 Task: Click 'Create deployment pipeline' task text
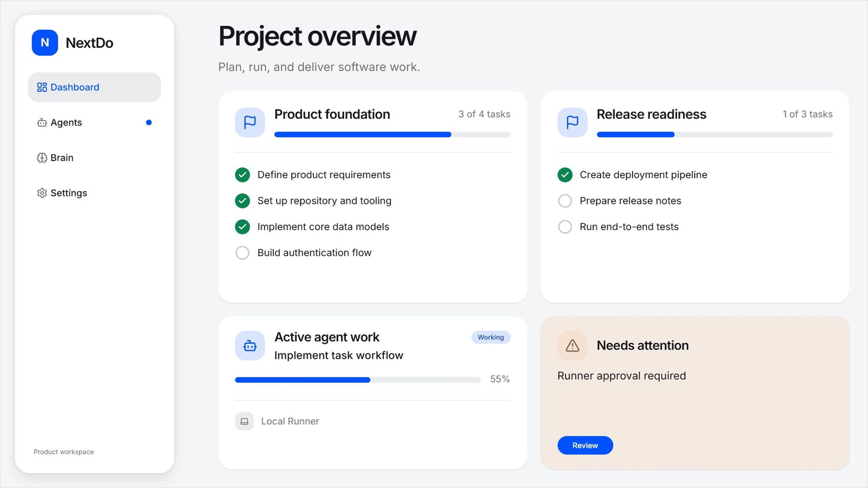(x=643, y=175)
